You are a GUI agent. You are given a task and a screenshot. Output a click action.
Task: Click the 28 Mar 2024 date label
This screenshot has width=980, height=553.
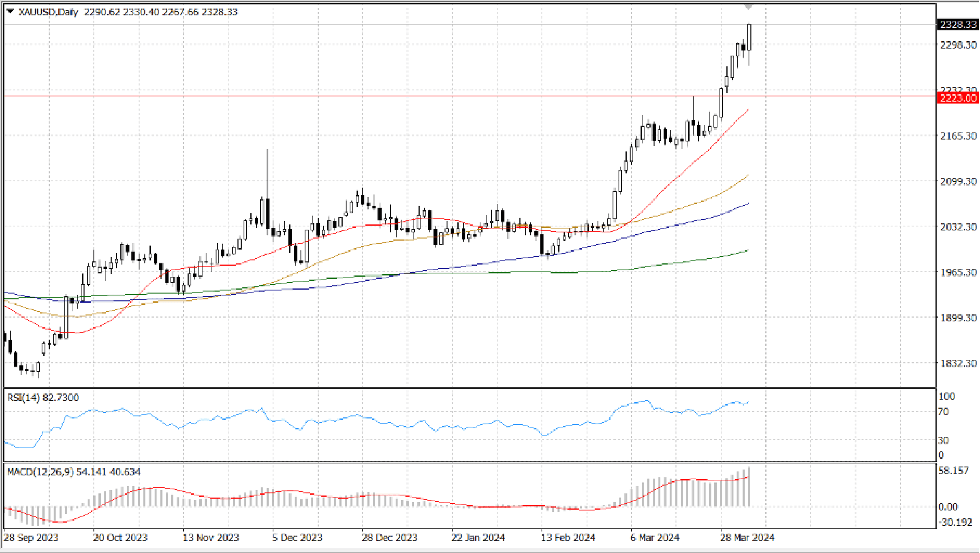[747, 537]
